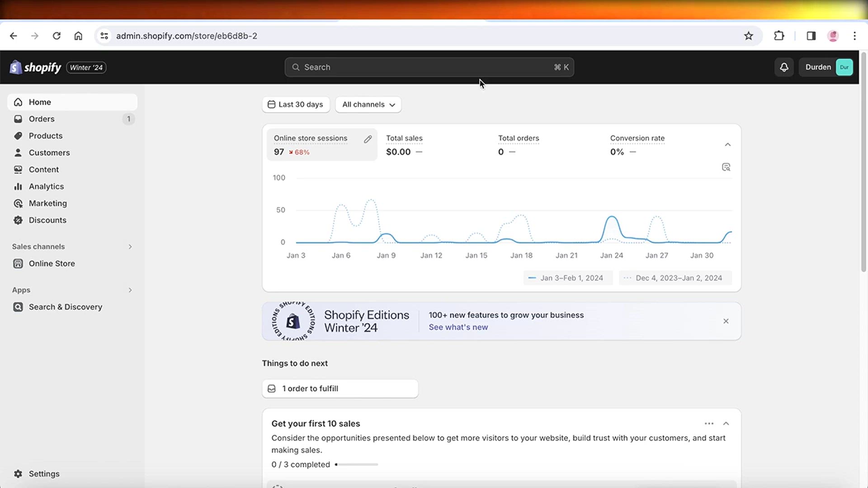Click the Jan 24 peak on chart

(x=612, y=217)
